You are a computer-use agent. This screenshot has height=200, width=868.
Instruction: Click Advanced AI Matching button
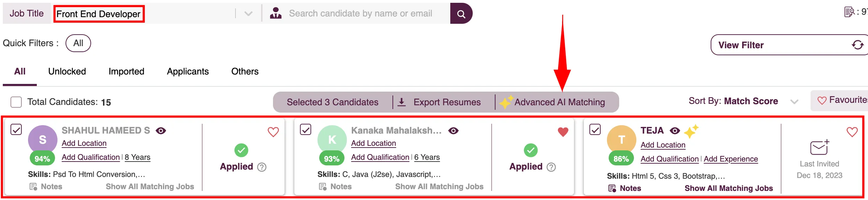[x=553, y=102]
